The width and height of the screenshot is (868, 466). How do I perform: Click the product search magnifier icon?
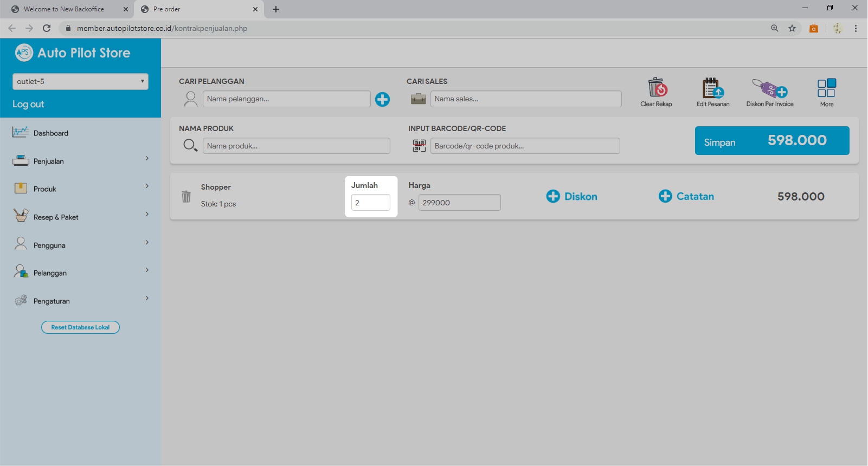coord(190,146)
